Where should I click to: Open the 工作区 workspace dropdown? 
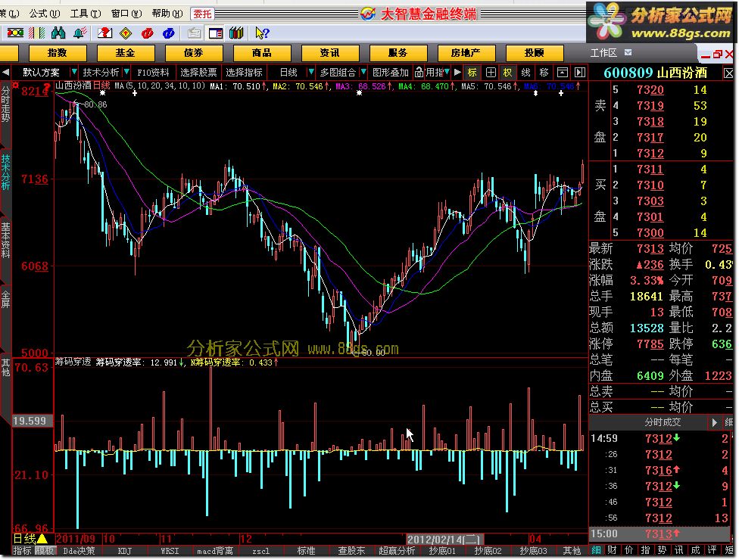(x=628, y=53)
